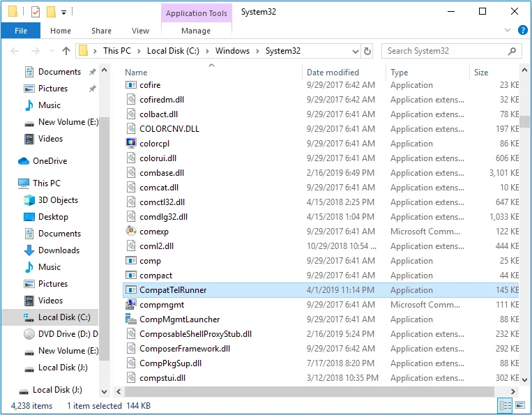
Task: Select This PC in the navigation pane
Action: click(x=47, y=183)
